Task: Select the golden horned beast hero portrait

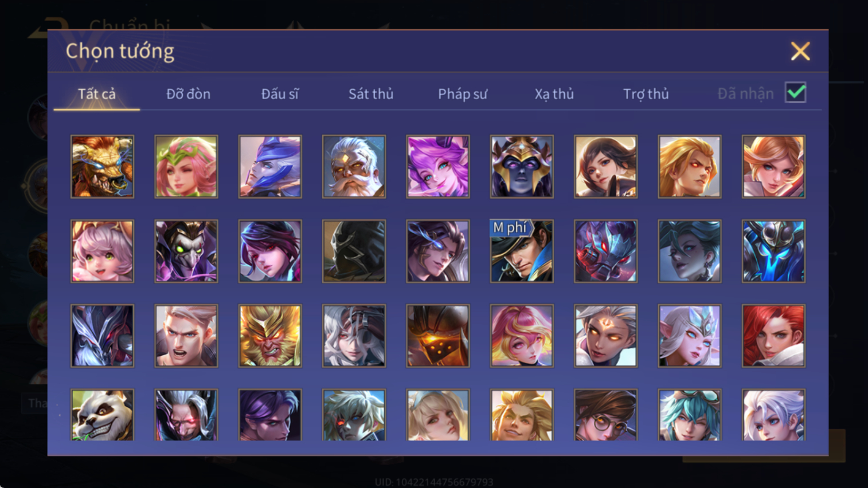Action: (x=102, y=167)
